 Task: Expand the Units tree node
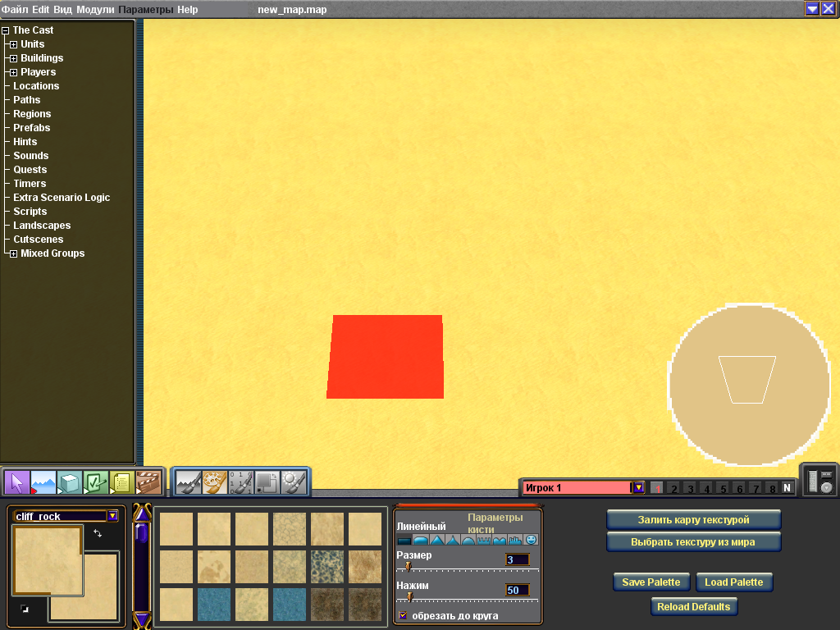pyautogui.click(x=13, y=44)
